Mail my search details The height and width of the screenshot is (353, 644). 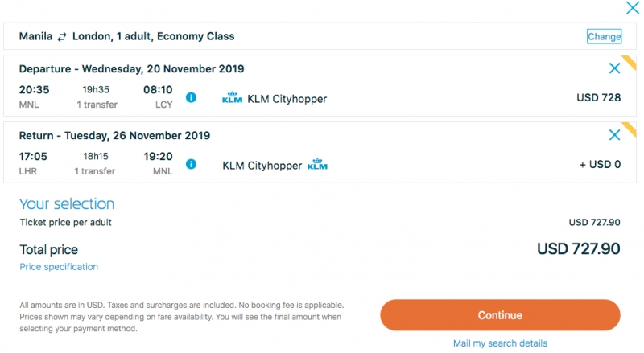pos(500,343)
